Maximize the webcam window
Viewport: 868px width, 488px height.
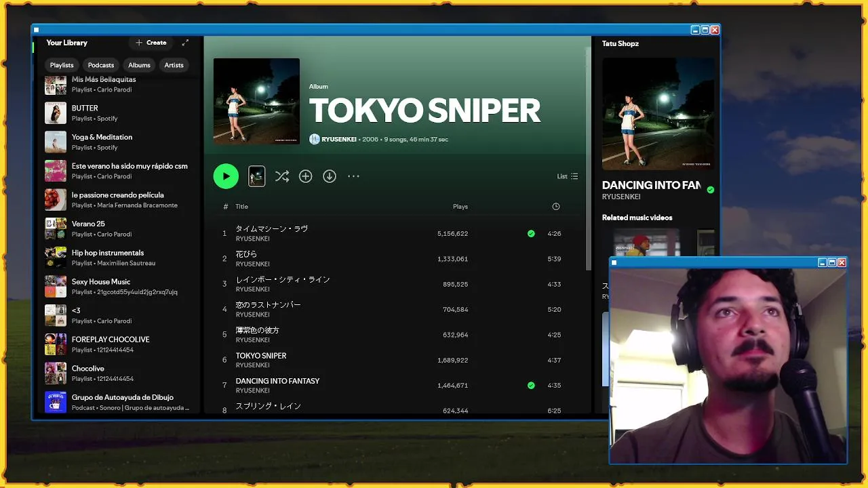pos(832,262)
